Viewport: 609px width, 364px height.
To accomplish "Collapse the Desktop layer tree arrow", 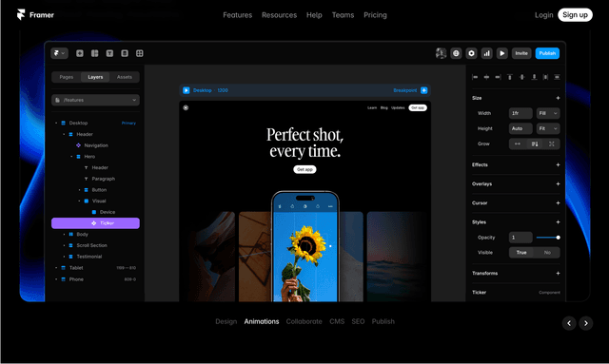I will pyautogui.click(x=56, y=123).
